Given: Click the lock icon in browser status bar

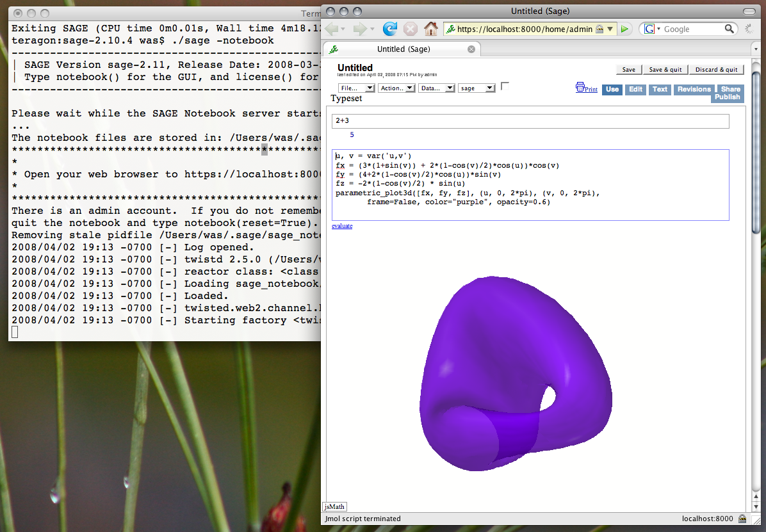Looking at the screenshot, I should click(x=742, y=519).
